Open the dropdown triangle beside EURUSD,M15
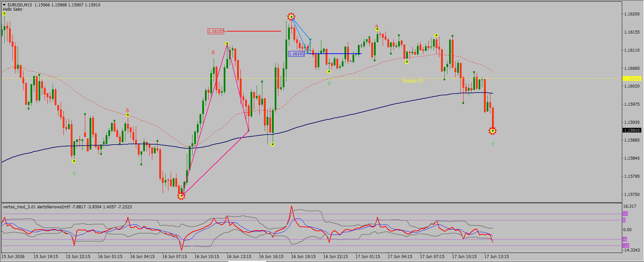This screenshot has width=644, height=262. pyautogui.click(x=4, y=5)
